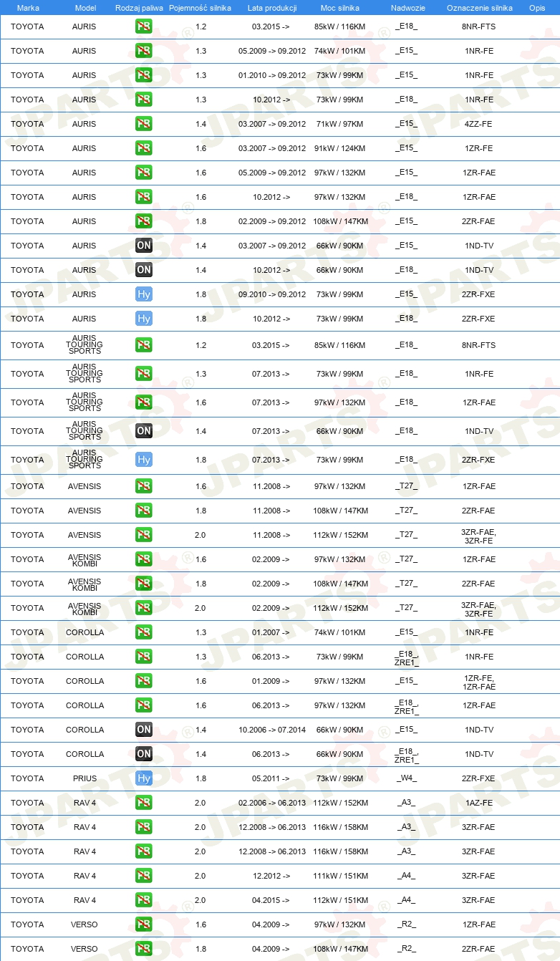Select the 09.2010 -> 09.2012 production dates
Image resolution: width=560 pixels, height=961 pixels.
pos(272,294)
